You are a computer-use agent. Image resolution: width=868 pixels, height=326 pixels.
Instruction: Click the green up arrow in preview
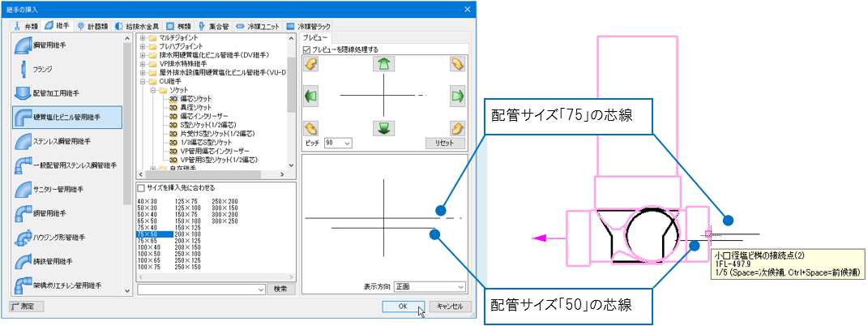tap(383, 64)
